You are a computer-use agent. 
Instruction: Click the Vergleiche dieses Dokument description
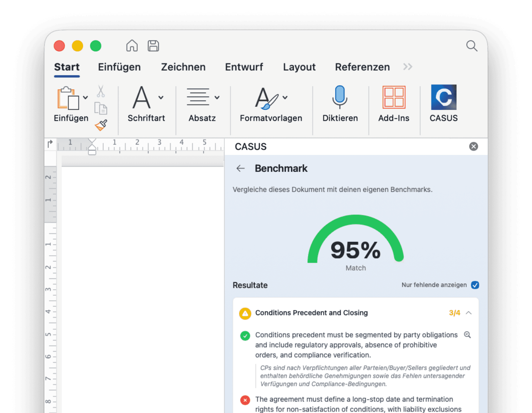point(332,190)
